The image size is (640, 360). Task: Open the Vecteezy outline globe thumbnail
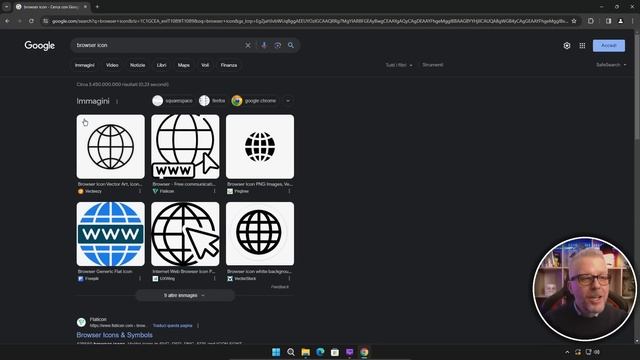pyautogui.click(x=111, y=147)
